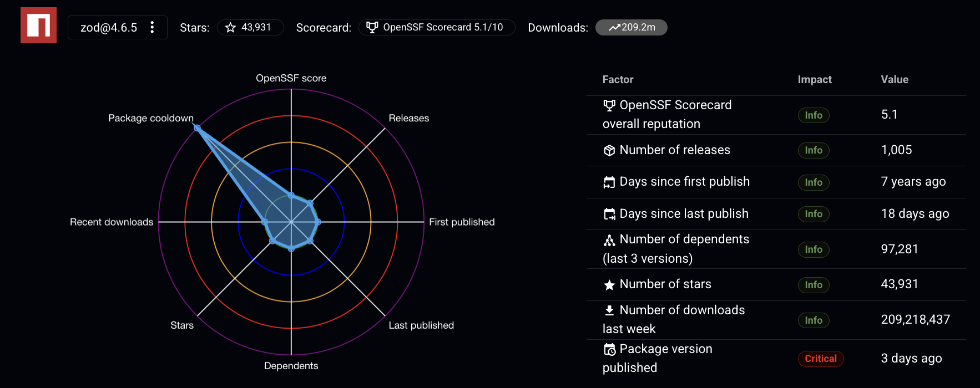Click the dependents tree icon in the table
The width and height of the screenshot is (980, 388).
pos(609,240)
